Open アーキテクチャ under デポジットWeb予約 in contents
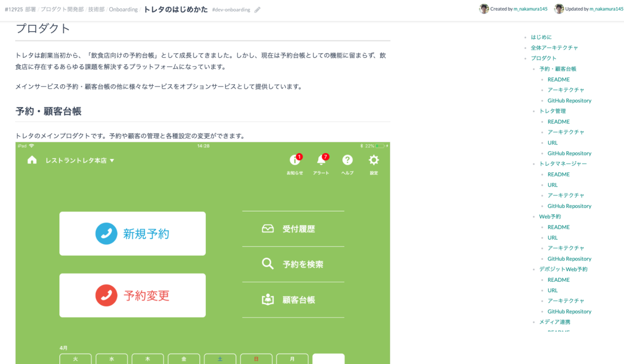The height and width of the screenshot is (364, 624). point(566,301)
